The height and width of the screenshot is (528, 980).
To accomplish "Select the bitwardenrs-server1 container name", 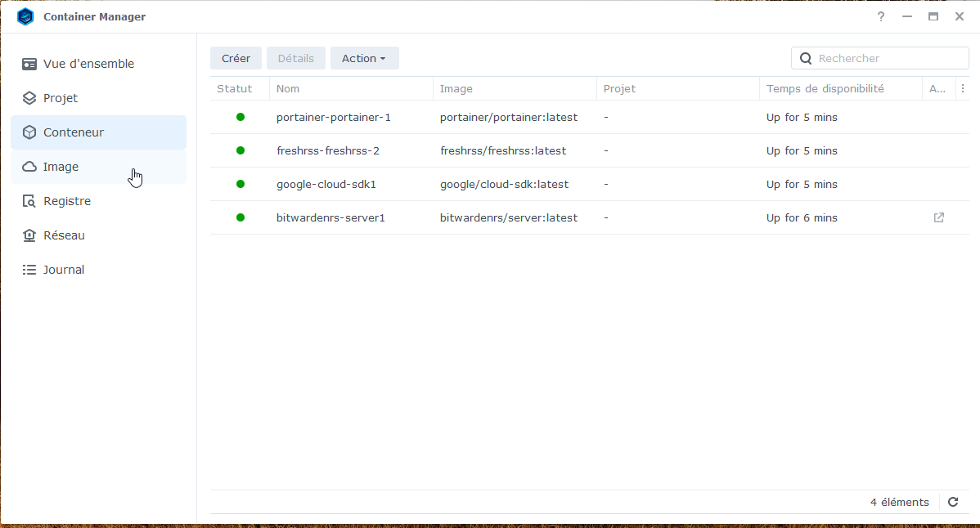I will [330, 217].
